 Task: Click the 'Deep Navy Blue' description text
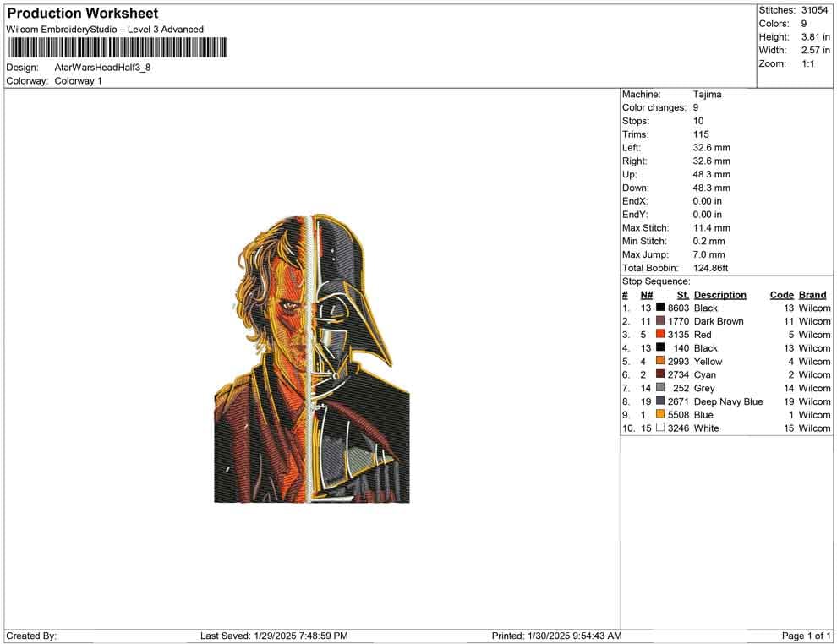point(728,401)
